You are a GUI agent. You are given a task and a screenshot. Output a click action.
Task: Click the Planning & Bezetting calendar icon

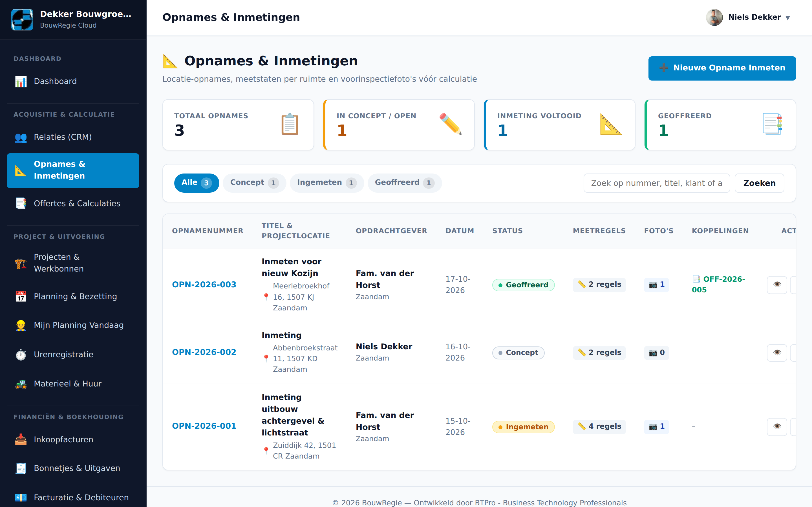[21, 296]
